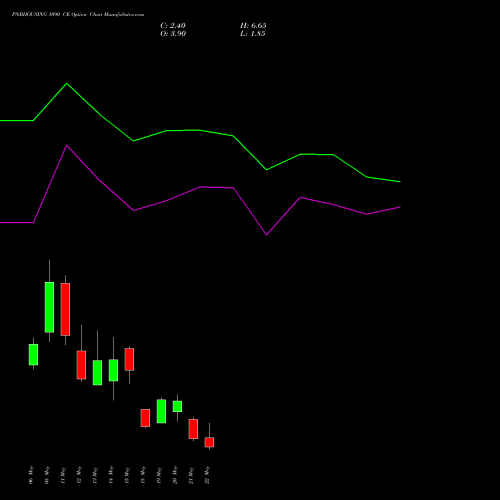Viewport: 500px width, 500px height.
Task: Click the peak of the purple line
Action: coord(67,146)
